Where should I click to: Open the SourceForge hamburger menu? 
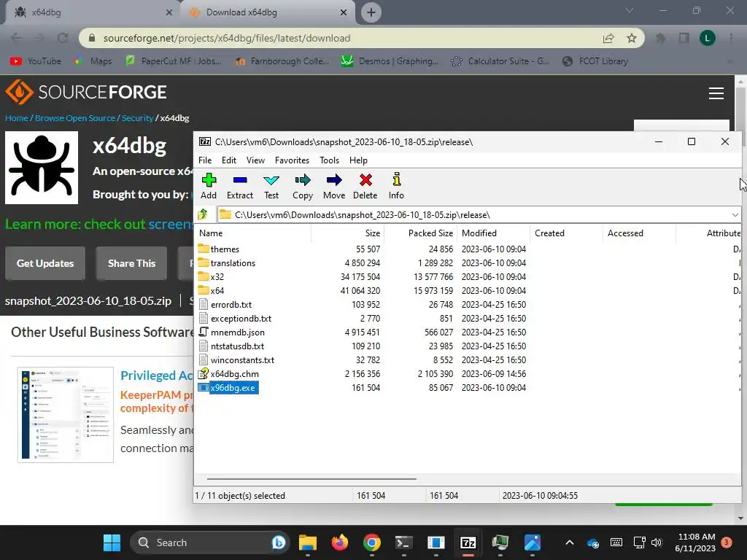coord(716,93)
